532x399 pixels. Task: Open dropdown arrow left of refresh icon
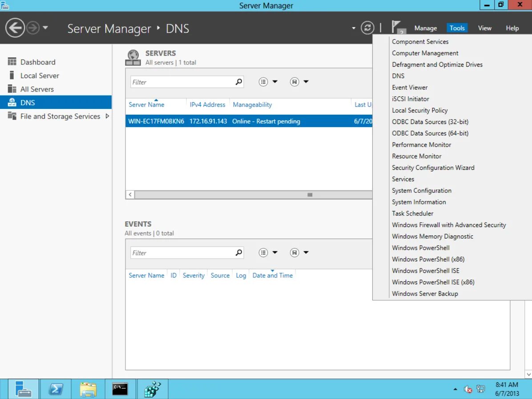[x=354, y=28]
